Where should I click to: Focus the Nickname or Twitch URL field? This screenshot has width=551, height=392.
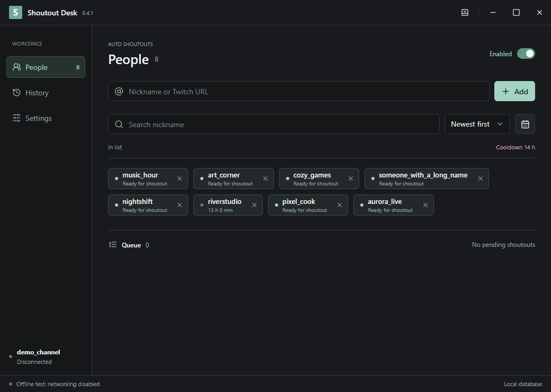click(298, 91)
